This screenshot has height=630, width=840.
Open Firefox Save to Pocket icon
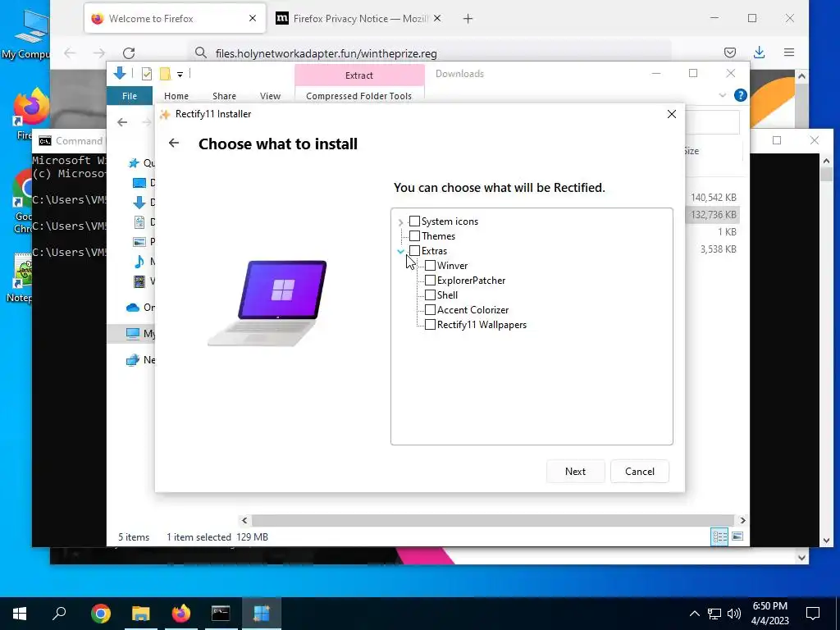coord(729,52)
